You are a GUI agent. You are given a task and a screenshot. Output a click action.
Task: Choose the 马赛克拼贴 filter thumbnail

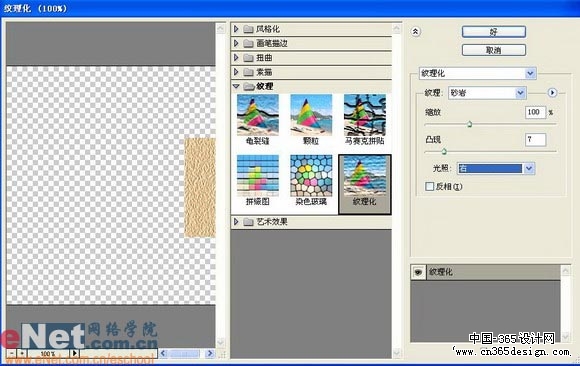pos(365,115)
